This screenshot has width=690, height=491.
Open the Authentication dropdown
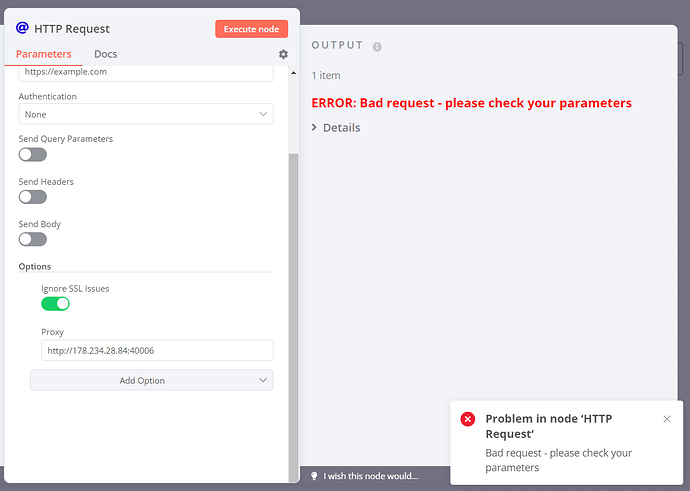point(146,114)
